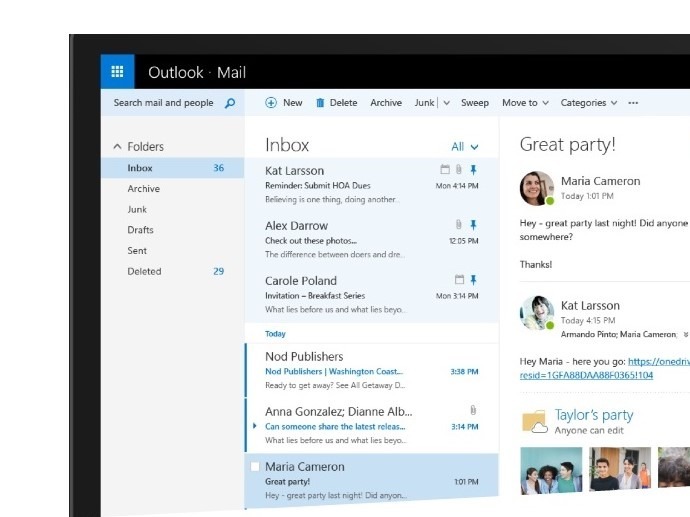Click the New button label
The image size is (690, 517).
[293, 103]
